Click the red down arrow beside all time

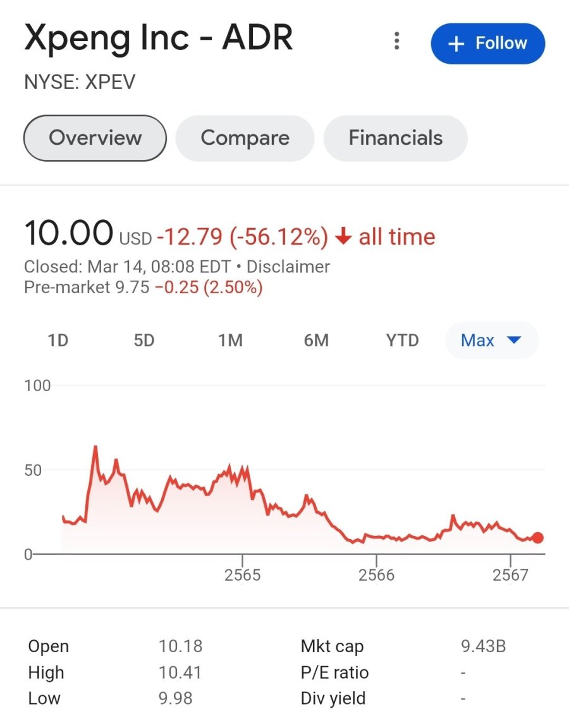point(343,236)
